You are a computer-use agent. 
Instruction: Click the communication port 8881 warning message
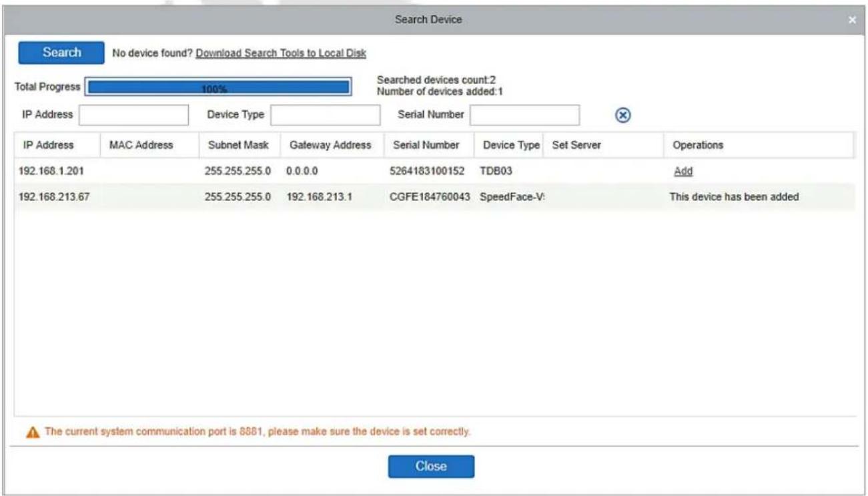[x=257, y=432]
